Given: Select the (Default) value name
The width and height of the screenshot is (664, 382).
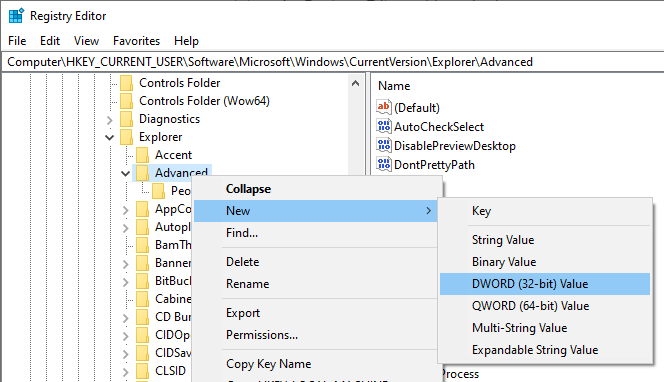Looking at the screenshot, I should (x=417, y=108).
